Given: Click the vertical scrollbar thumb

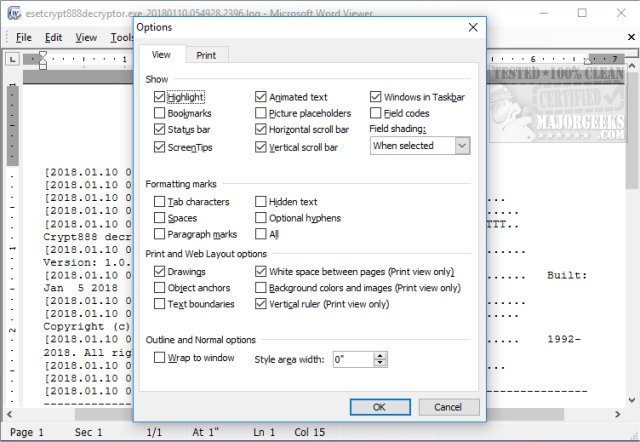Looking at the screenshot, I should (632, 131).
